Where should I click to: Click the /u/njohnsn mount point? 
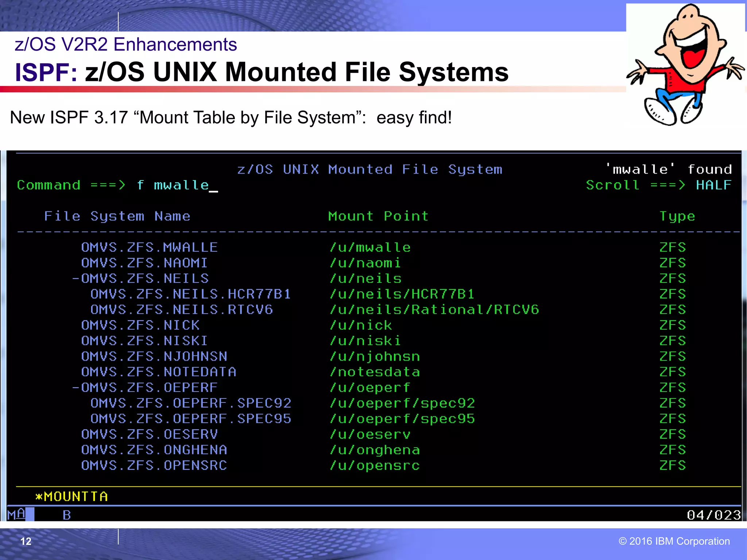(375, 357)
